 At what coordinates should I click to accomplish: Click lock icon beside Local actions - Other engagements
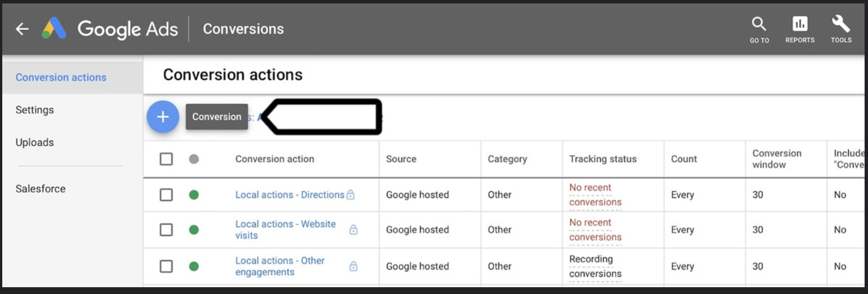tap(353, 266)
